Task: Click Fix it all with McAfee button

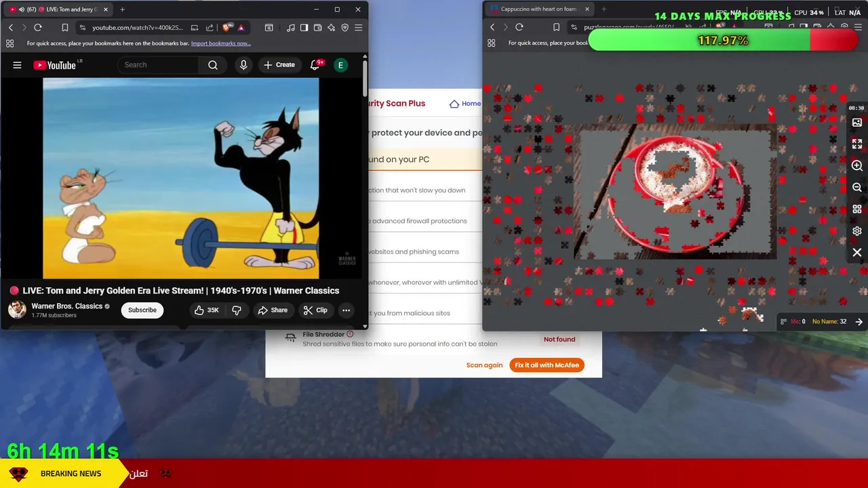Action: pyautogui.click(x=547, y=365)
